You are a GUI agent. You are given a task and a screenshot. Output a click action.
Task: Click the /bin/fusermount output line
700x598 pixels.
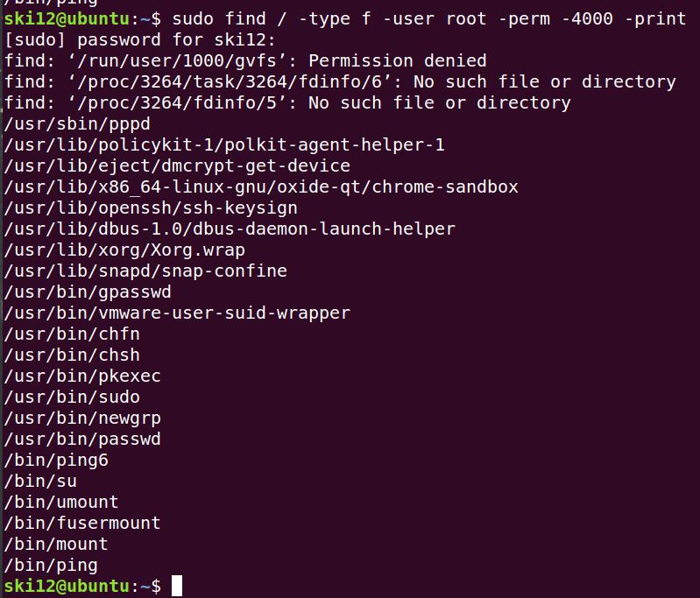pos(82,523)
